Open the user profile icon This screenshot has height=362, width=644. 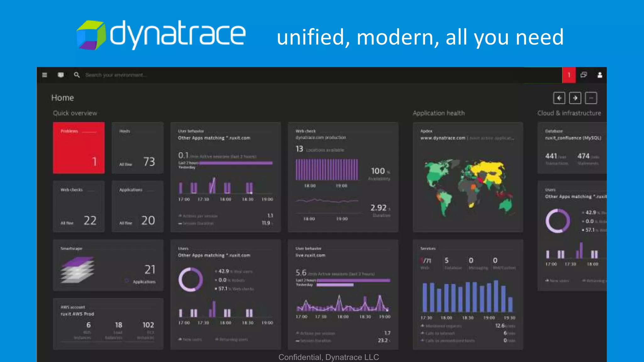[x=600, y=75]
